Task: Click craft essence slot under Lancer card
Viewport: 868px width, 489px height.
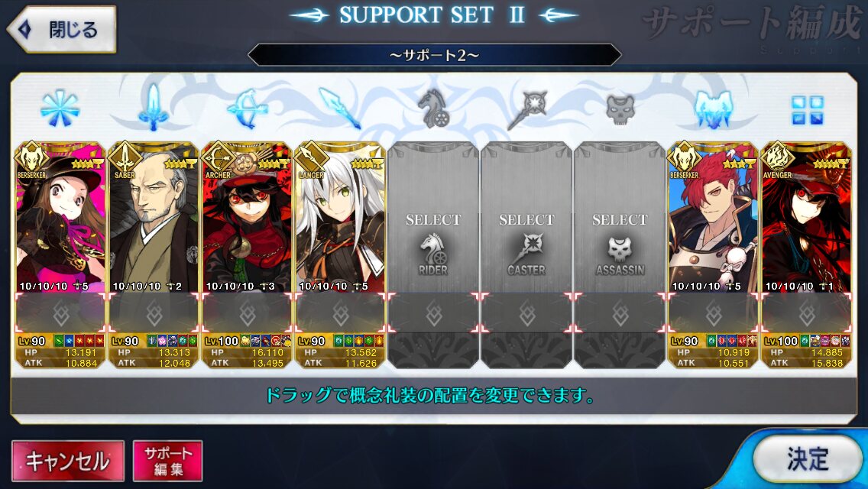Action: (x=341, y=313)
